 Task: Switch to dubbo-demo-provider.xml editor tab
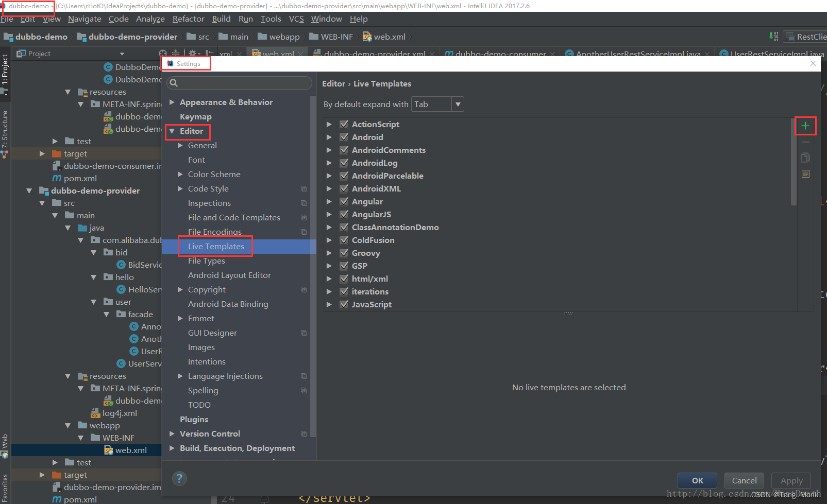point(374,54)
